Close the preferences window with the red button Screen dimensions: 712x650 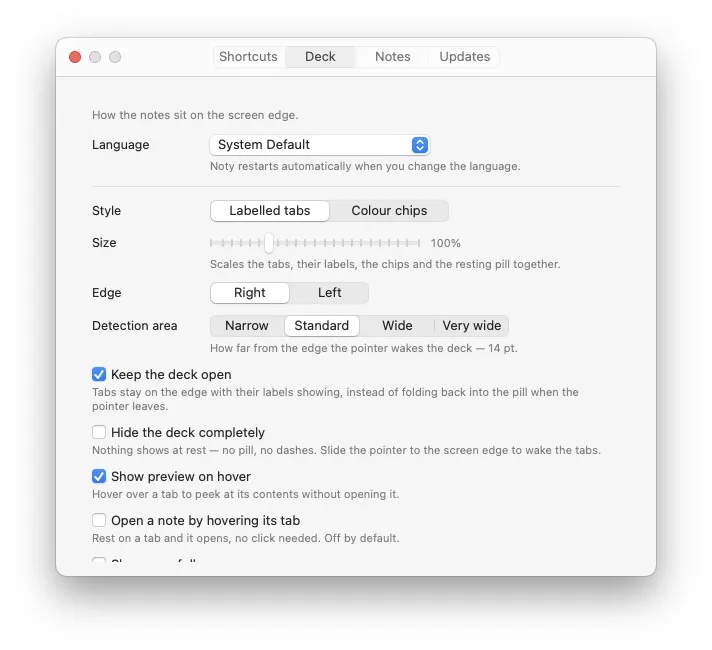(x=75, y=57)
